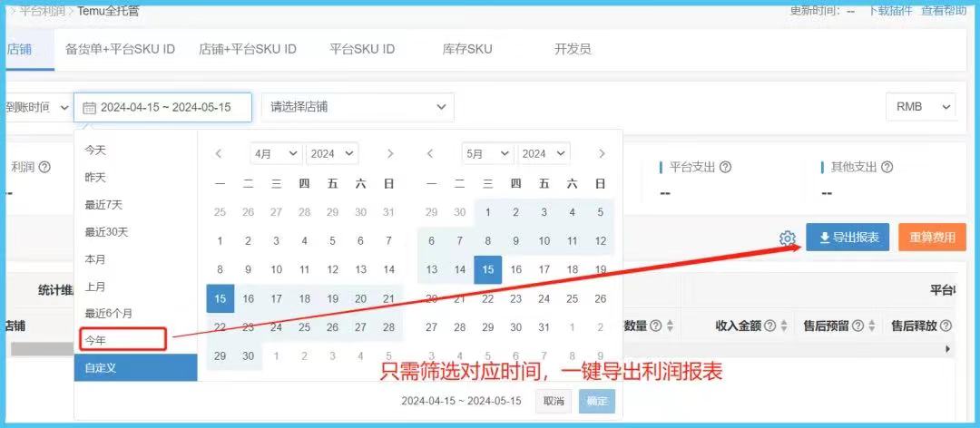The image size is (980, 428).
Task: Go to previous month on April calendar
Action: click(x=219, y=154)
